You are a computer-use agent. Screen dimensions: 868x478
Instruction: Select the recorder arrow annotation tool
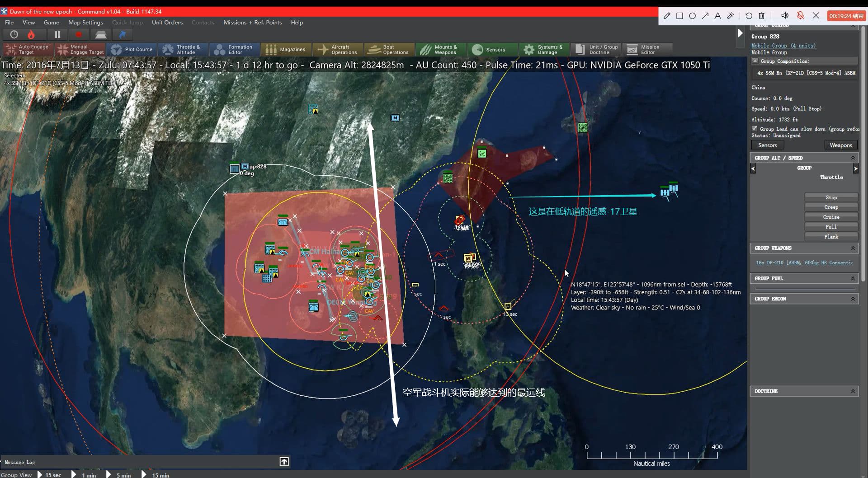(x=705, y=16)
